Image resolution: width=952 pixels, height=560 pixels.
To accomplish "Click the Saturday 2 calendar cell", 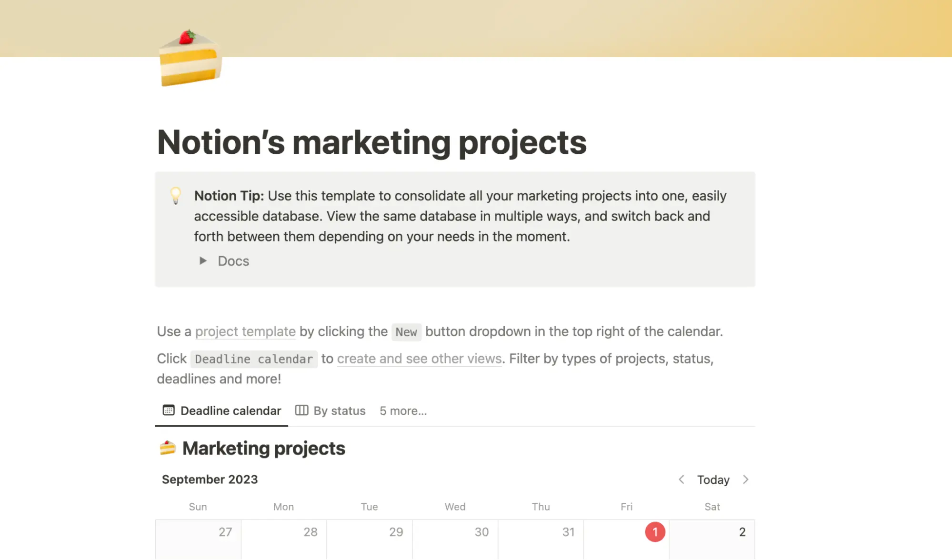I will [712, 538].
